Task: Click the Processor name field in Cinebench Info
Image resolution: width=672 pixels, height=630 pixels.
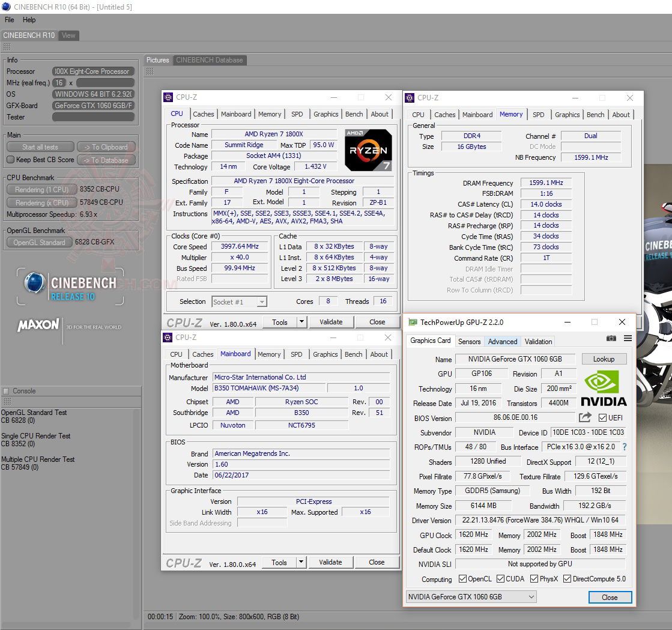Action: [x=94, y=71]
